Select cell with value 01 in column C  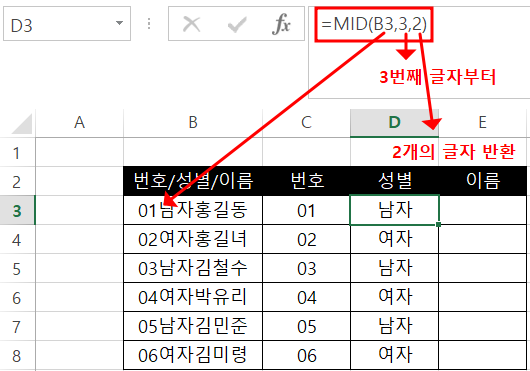(x=306, y=210)
